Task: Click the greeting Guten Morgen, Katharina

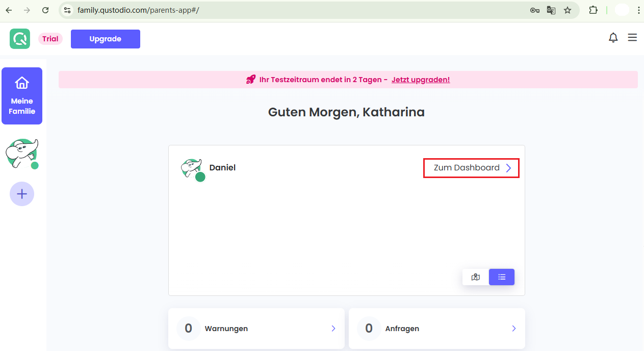Action: pyautogui.click(x=346, y=112)
